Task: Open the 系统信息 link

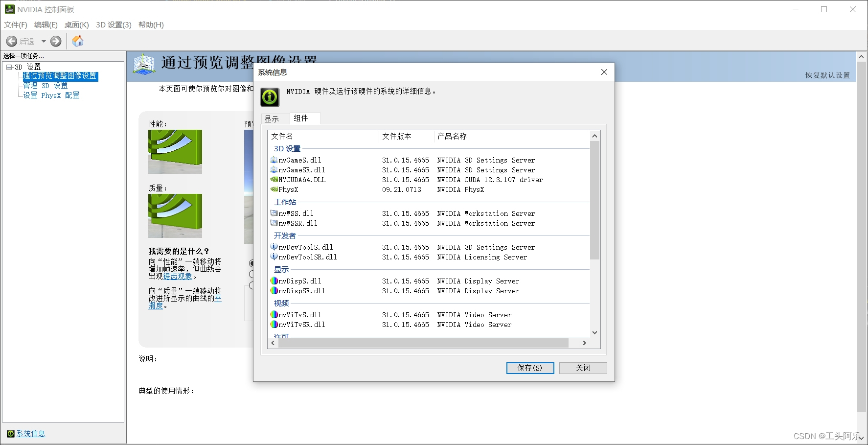Action: pyautogui.click(x=31, y=433)
